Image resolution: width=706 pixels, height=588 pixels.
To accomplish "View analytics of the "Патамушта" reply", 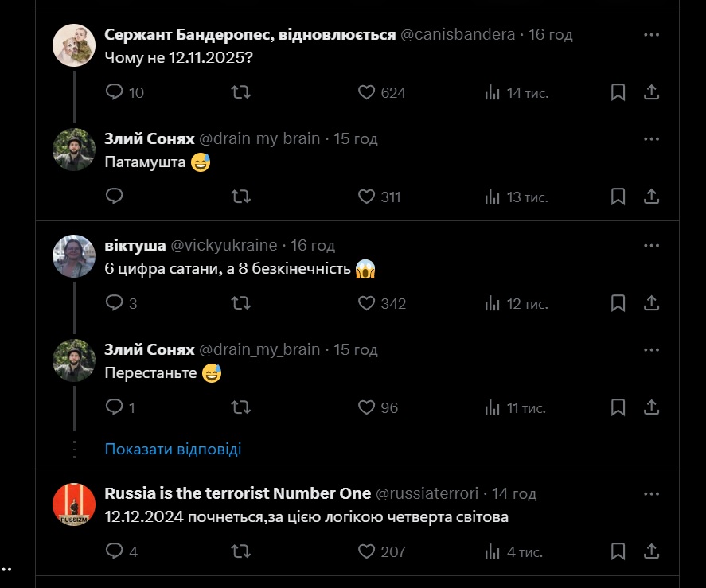I will point(493,197).
